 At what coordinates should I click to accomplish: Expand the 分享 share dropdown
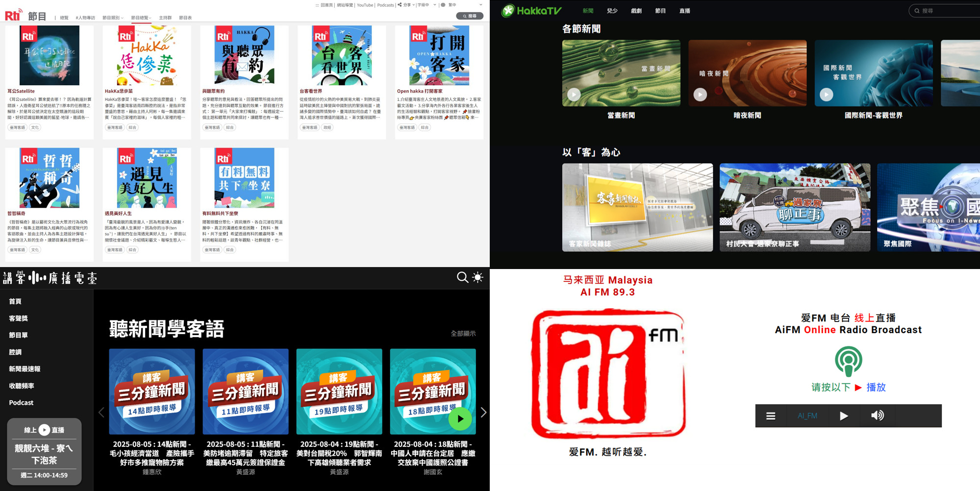[407, 5]
